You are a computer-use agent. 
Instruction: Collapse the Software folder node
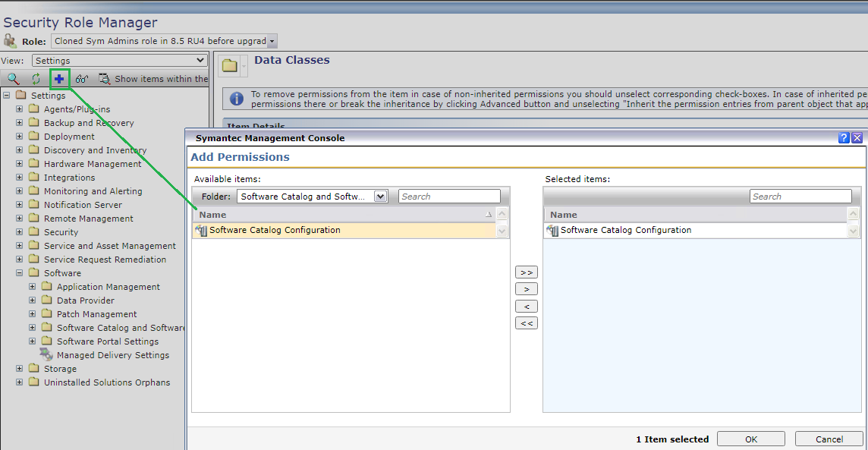coord(19,273)
